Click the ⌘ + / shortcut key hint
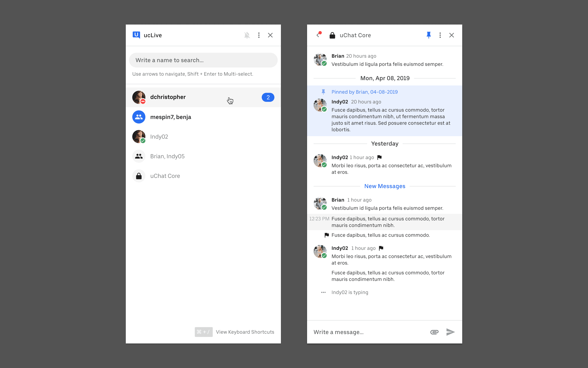Viewport: 588px width, 368px height. pos(204,332)
